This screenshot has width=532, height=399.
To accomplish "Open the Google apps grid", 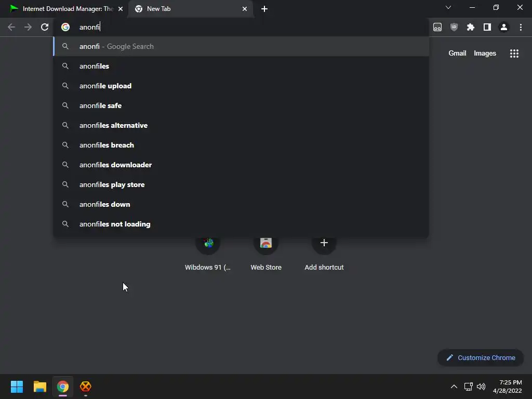I will point(514,54).
